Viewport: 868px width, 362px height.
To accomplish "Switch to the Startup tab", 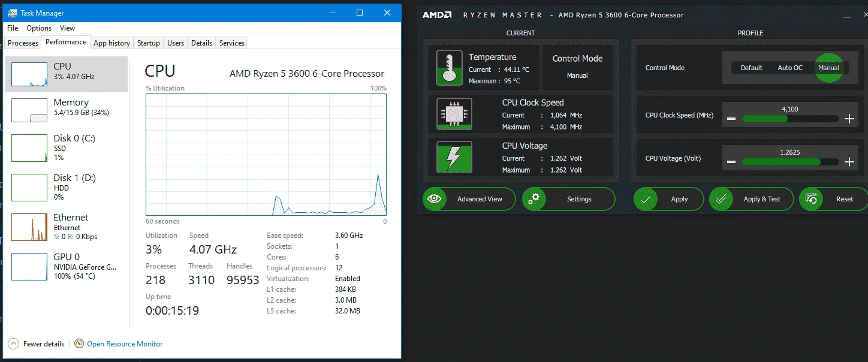I will pos(149,43).
